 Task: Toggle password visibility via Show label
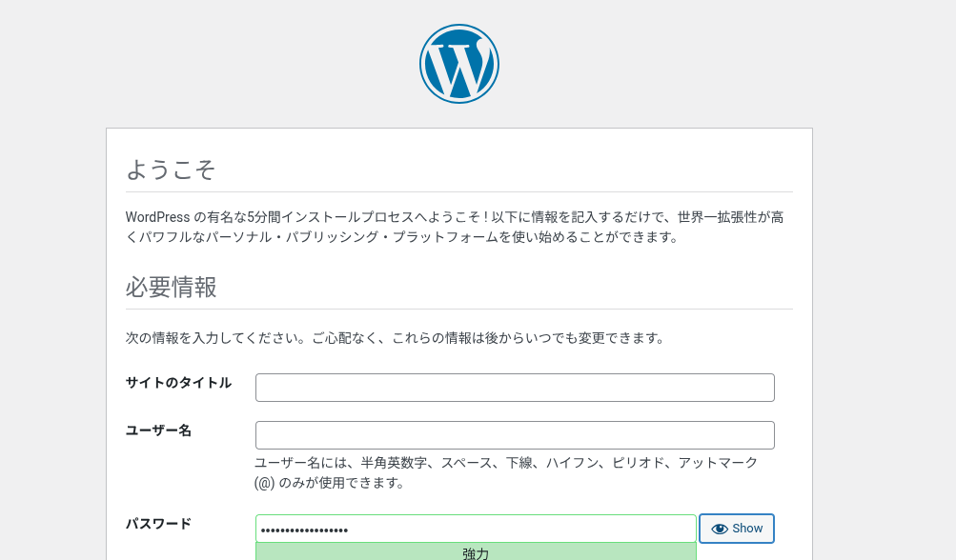(747, 529)
